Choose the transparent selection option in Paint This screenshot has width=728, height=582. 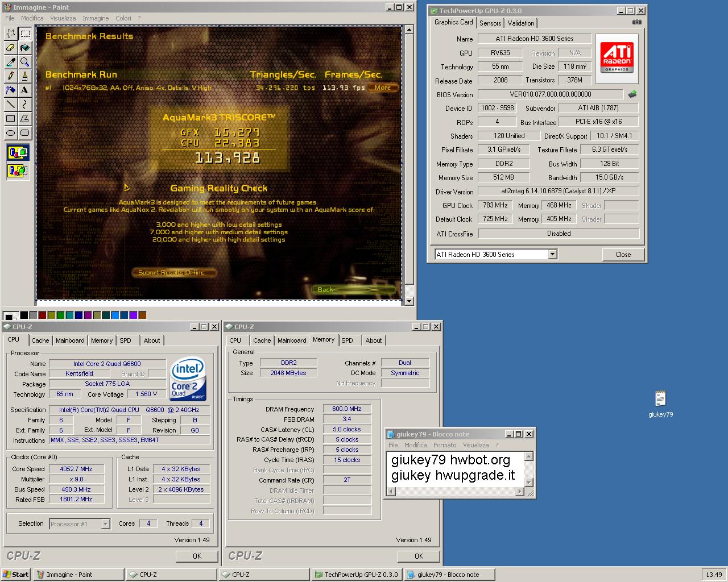[18, 170]
